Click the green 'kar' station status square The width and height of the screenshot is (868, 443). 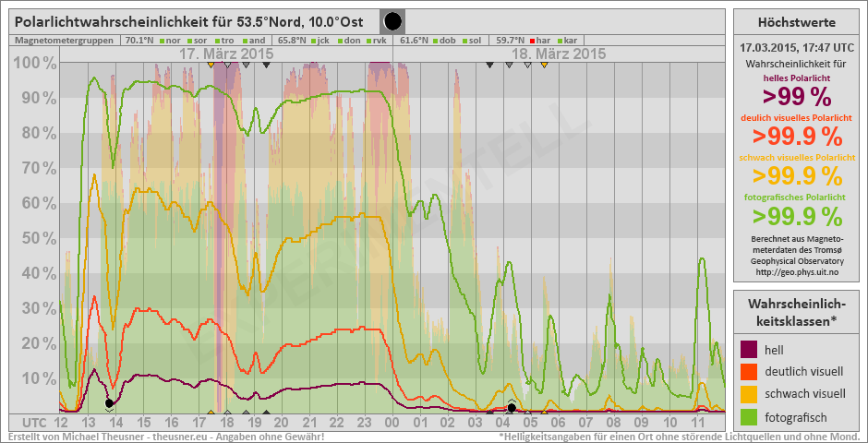coord(560,41)
